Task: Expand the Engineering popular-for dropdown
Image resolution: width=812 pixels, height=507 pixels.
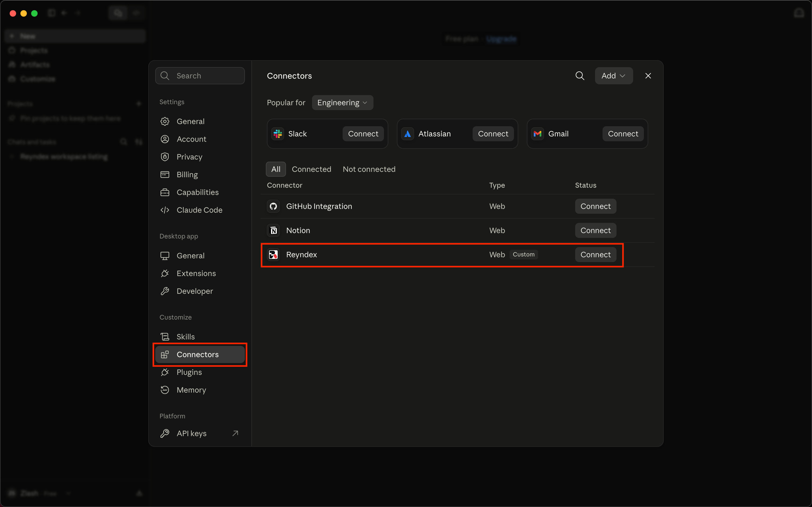Action: click(x=342, y=103)
